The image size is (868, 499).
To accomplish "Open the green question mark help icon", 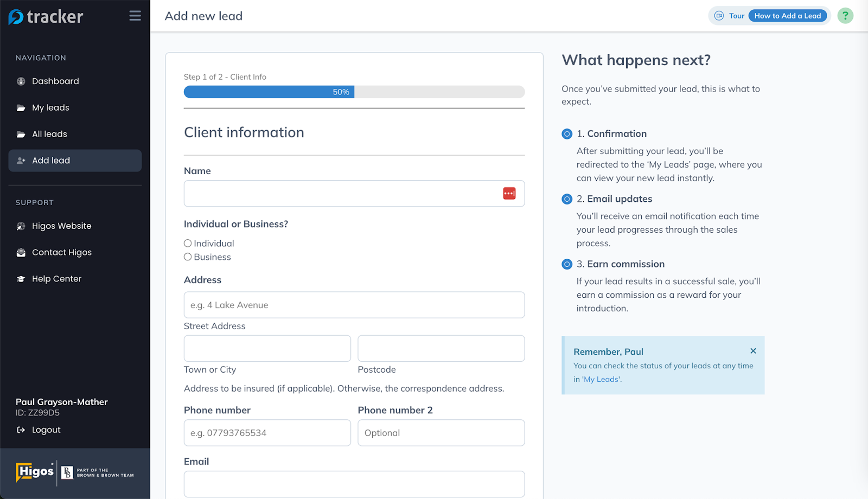I will click(845, 15).
